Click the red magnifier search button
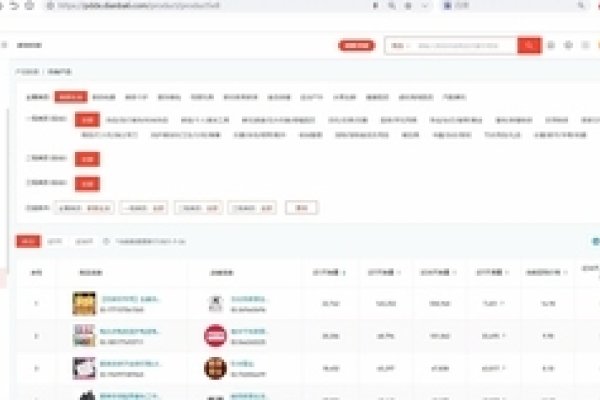Image resolution: width=600 pixels, height=400 pixels. [529, 46]
